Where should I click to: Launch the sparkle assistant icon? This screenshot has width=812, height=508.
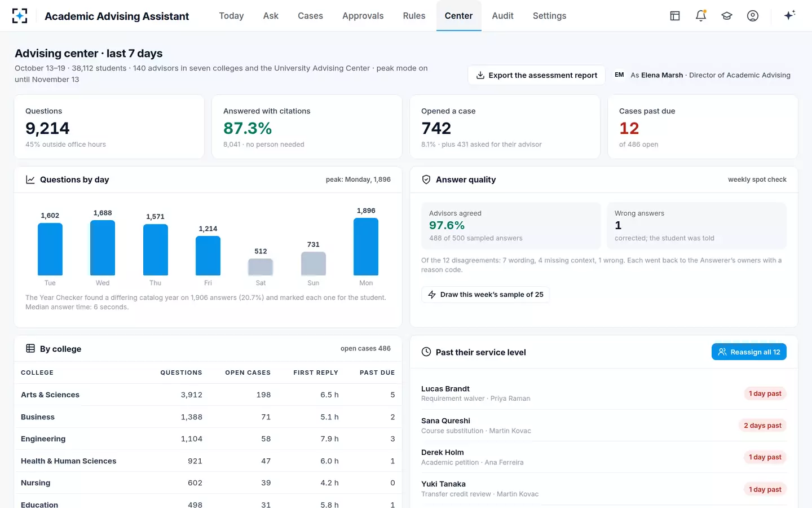click(789, 15)
